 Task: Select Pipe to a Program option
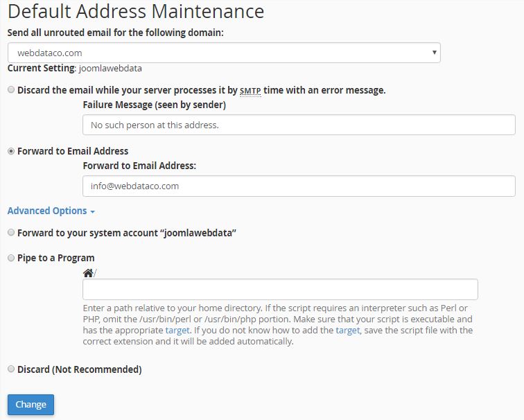(x=11, y=258)
